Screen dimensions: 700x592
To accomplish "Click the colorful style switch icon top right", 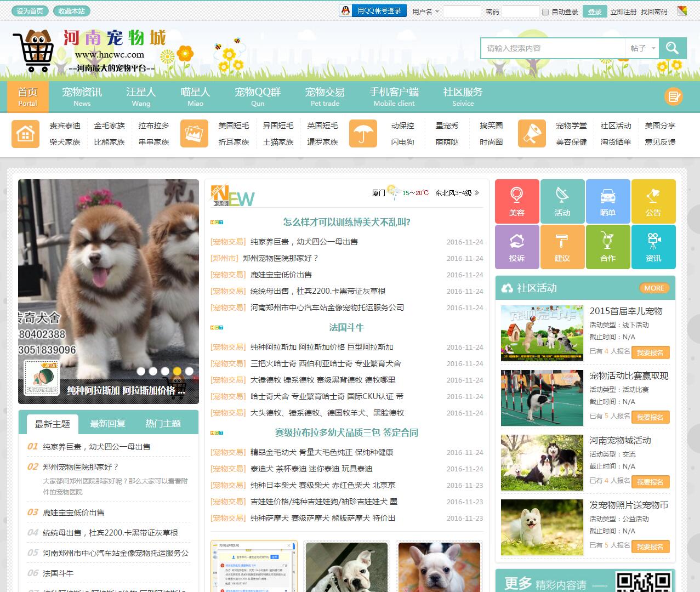I will pyautogui.click(x=681, y=11).
